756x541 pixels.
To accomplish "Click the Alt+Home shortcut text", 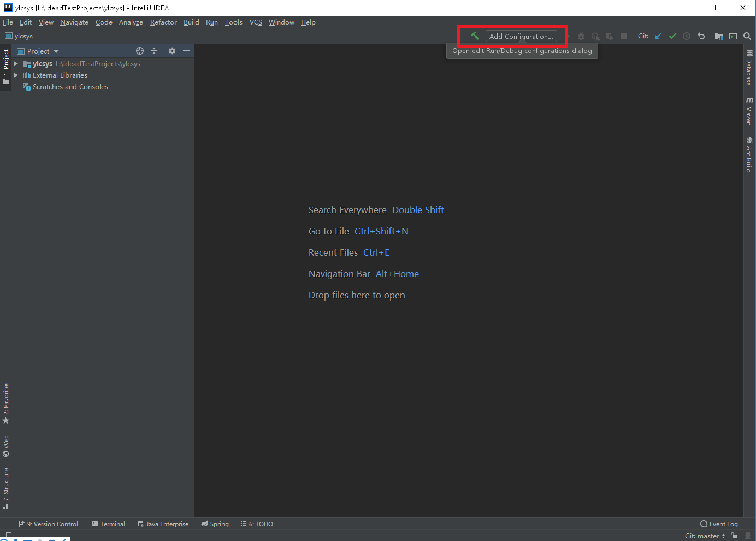I will coord(397,274).
